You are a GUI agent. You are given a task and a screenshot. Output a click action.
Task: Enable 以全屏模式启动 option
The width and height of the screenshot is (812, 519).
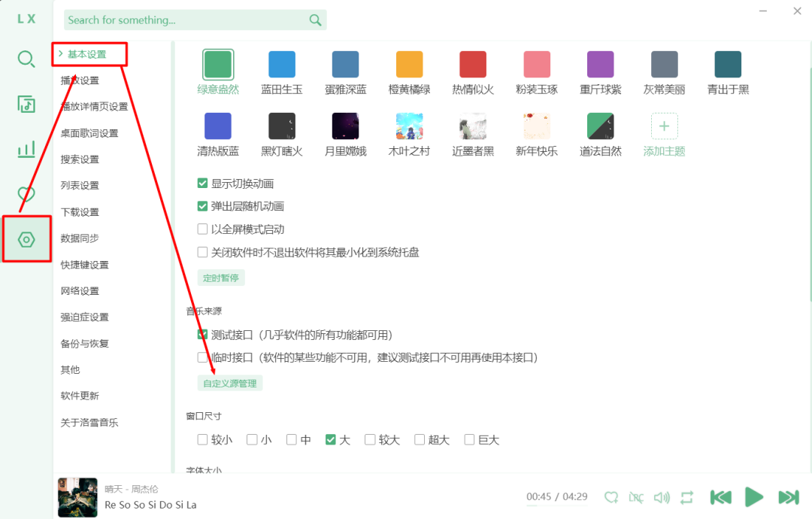[x=203, y=229]
